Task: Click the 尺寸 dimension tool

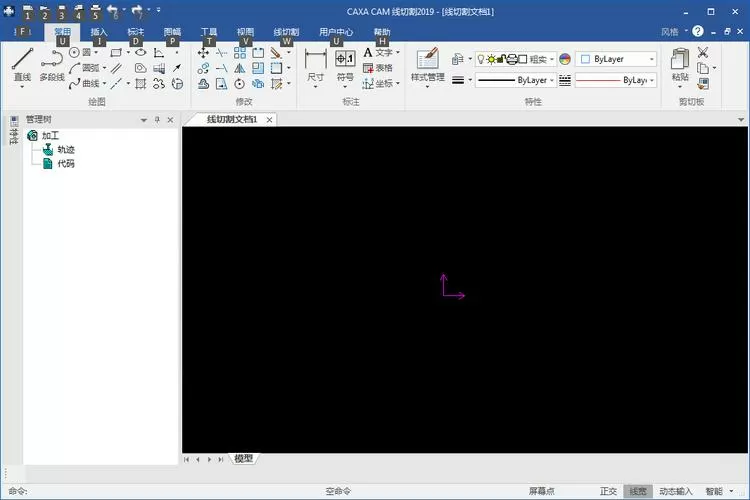Action: coord(316,64)
